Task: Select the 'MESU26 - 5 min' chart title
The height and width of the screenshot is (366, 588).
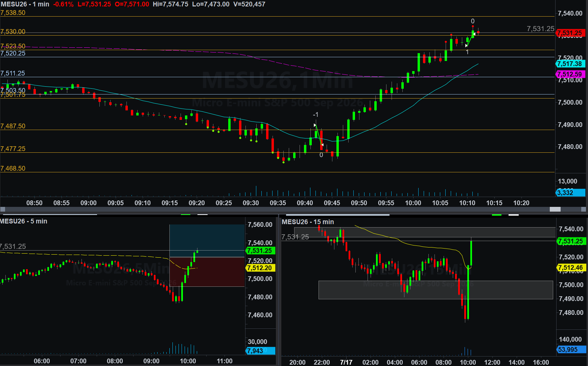Action: click(24, 221)
